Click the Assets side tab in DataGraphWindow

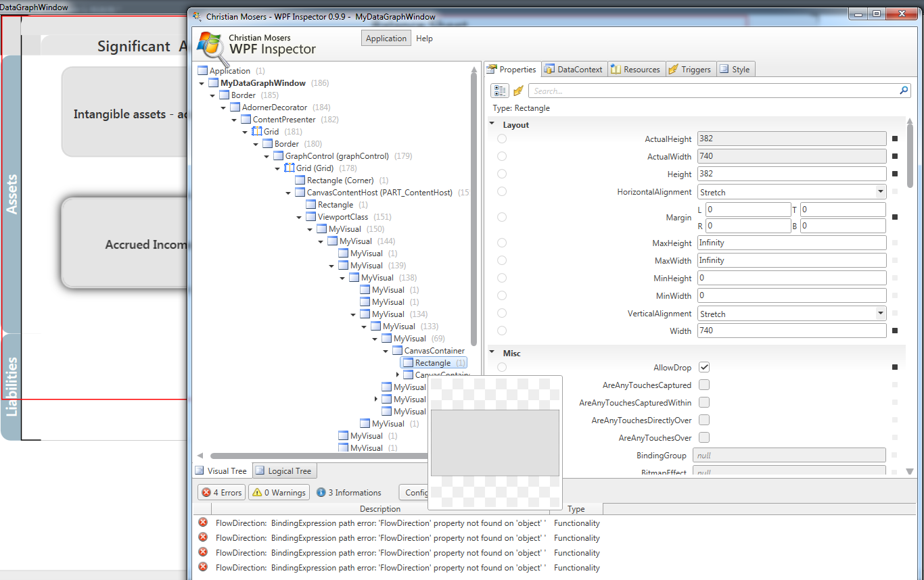pyautogui.click(x=11, y=194)
